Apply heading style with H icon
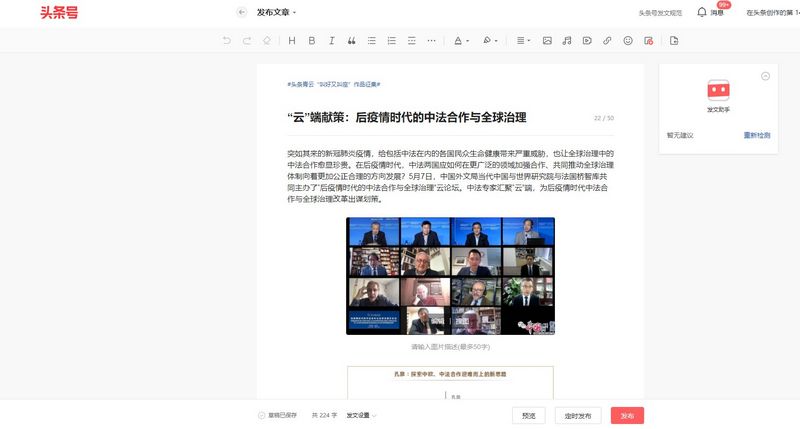The image size is (800, 429). pos(292,41)
